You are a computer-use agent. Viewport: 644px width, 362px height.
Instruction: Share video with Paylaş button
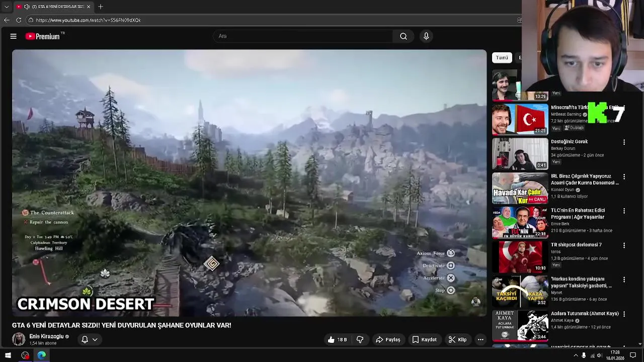(388, 340)
